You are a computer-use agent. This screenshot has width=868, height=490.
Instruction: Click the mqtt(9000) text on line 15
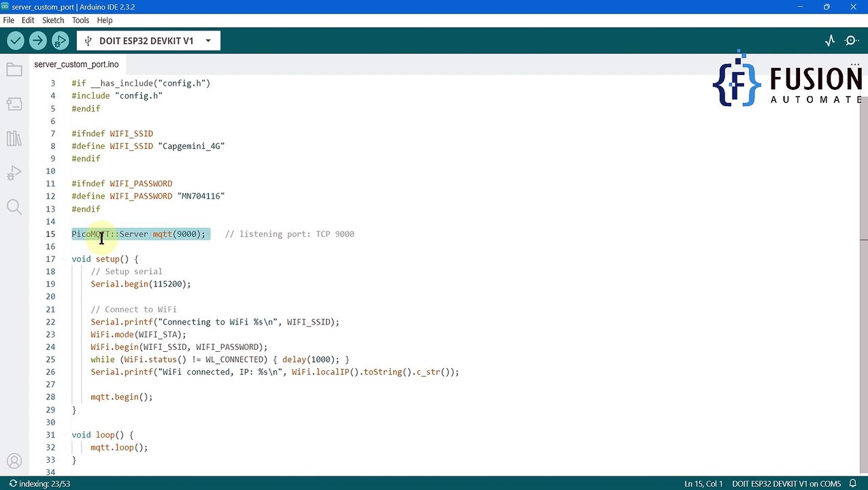click(x=176, y=234)
